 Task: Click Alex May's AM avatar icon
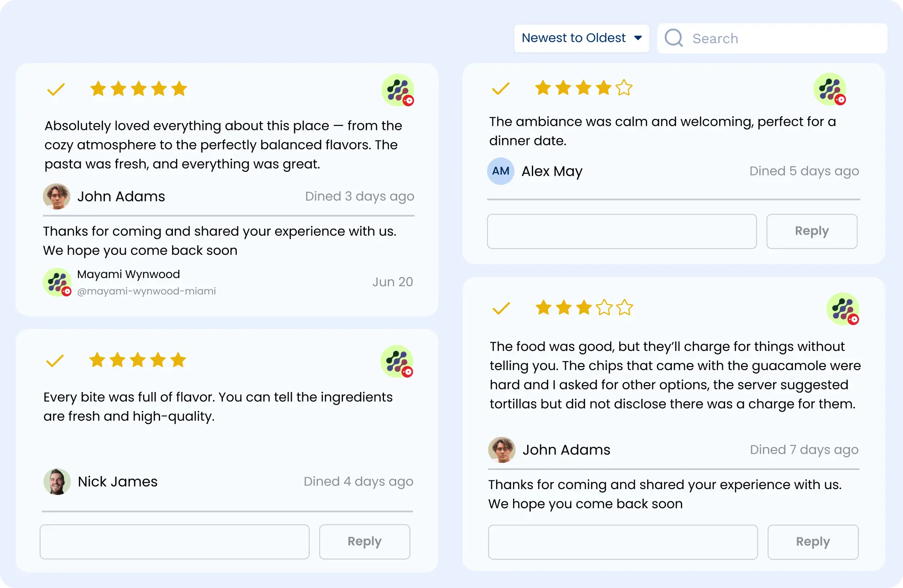click(x=500, y=170)
